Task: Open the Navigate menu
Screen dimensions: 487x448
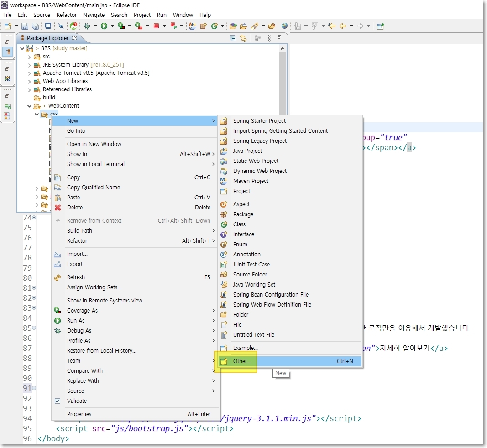Action: pyautogui.click(x=94, y=15)
